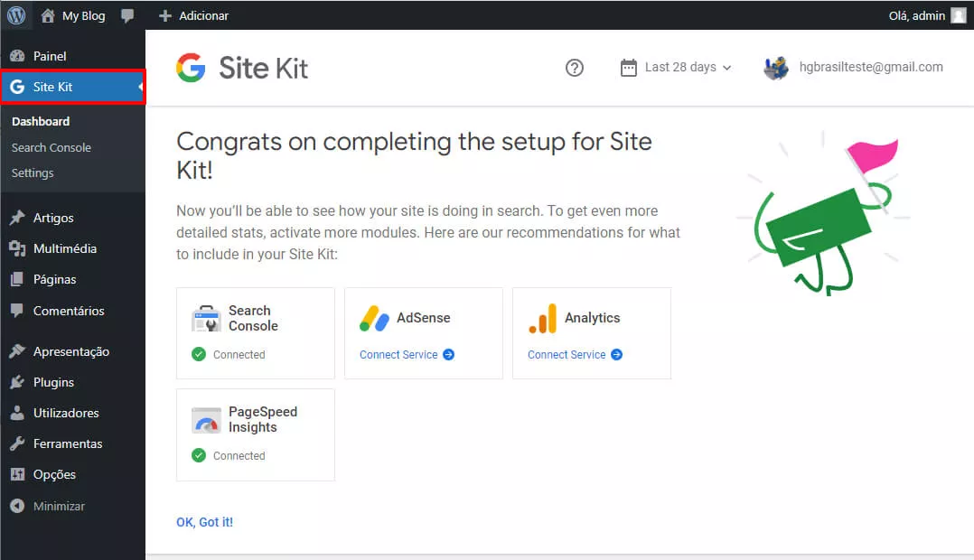Image resolution: width=974 pixels, height=560 pixels.
Task: Click the Congrats on completing setup heading
Action: click(415, 155)
